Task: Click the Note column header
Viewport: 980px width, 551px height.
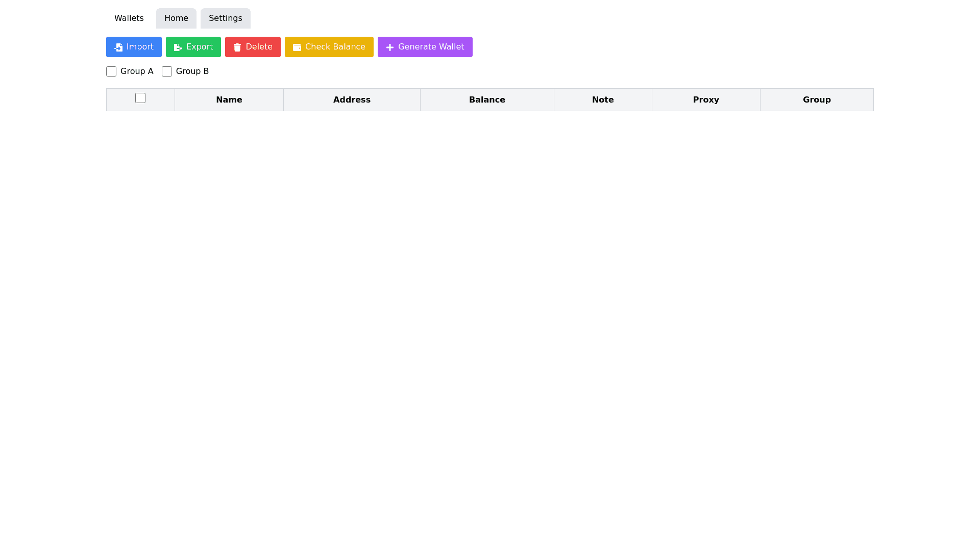Action: (x=603, y=100)
